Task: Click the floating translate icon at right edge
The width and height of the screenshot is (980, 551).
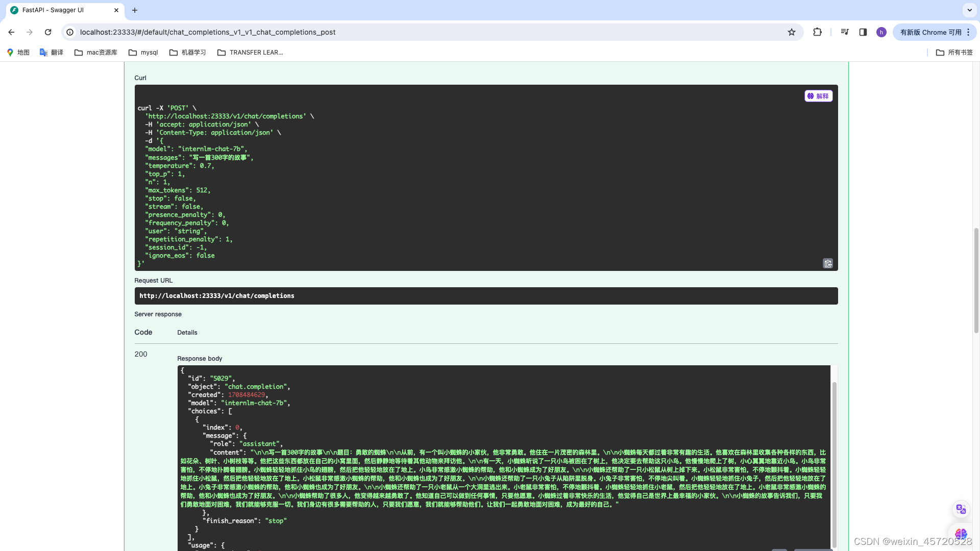Action: [961, 509]
